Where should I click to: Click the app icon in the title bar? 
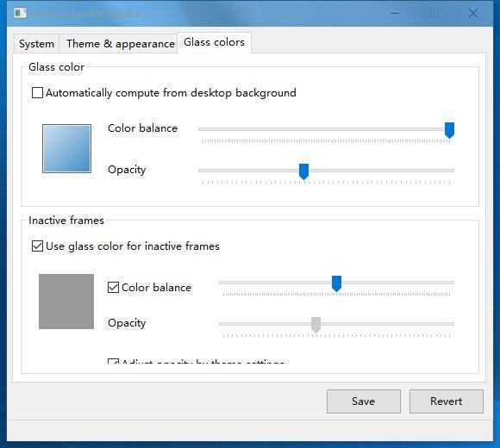(x=21, y=14)
